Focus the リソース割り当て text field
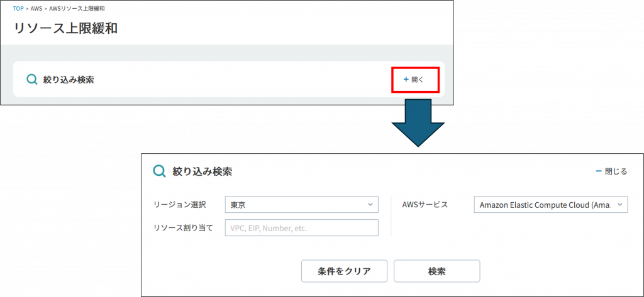 (301, 228)
